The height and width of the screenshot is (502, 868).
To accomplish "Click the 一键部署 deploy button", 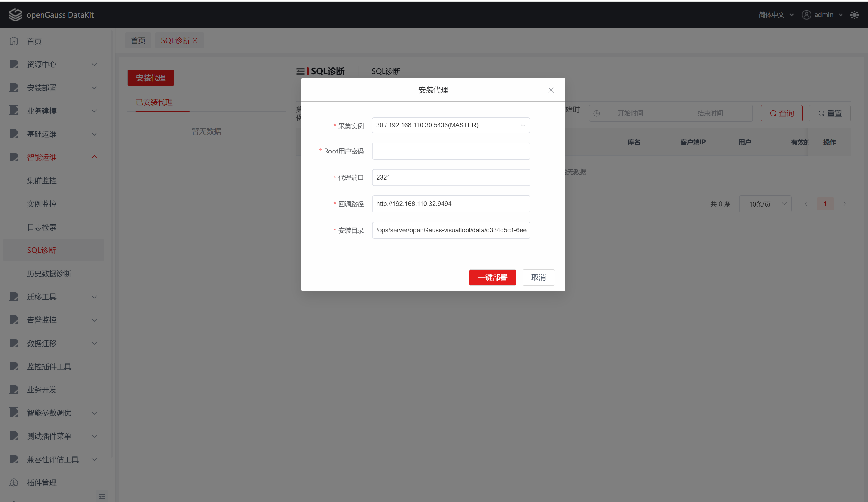I will [492, 277].
